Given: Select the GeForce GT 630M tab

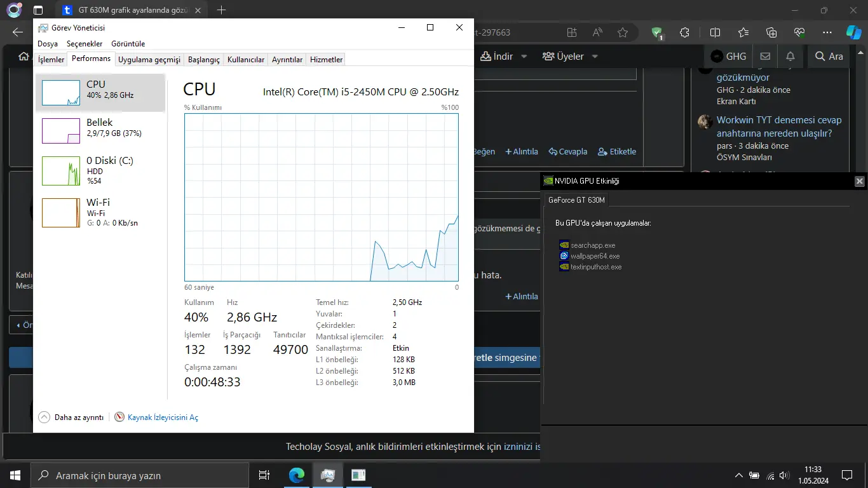Looking at the screenshot, I should (x=577, y=200).
